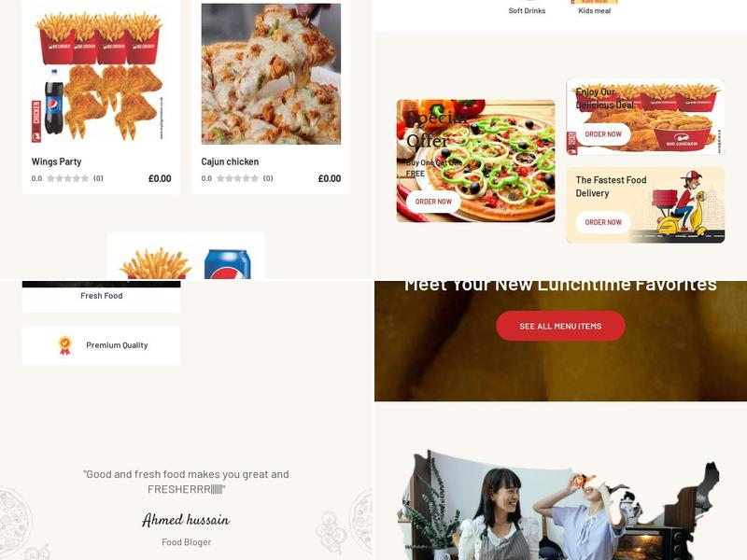Open the Wings Party product image
Viewport: 747px width, 560px height.
coord(102,74)
